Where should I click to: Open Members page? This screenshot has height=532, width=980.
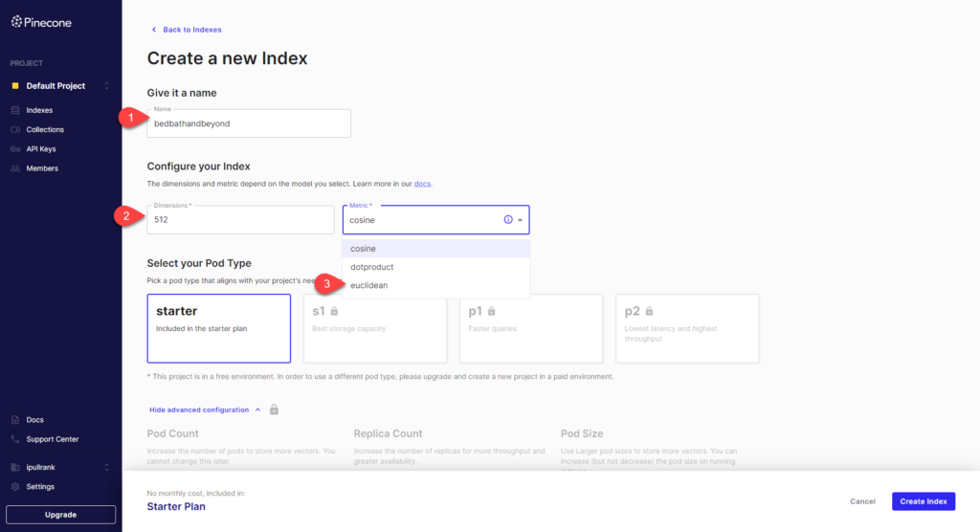42,168
